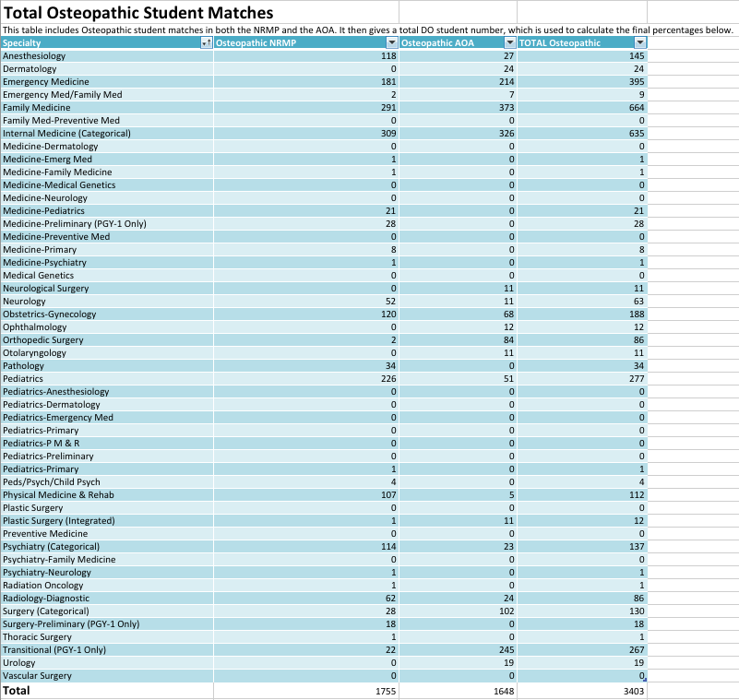Click Internal Medicine's NRMP value 309
Screen dimensions: 739x700
point(388,134)
